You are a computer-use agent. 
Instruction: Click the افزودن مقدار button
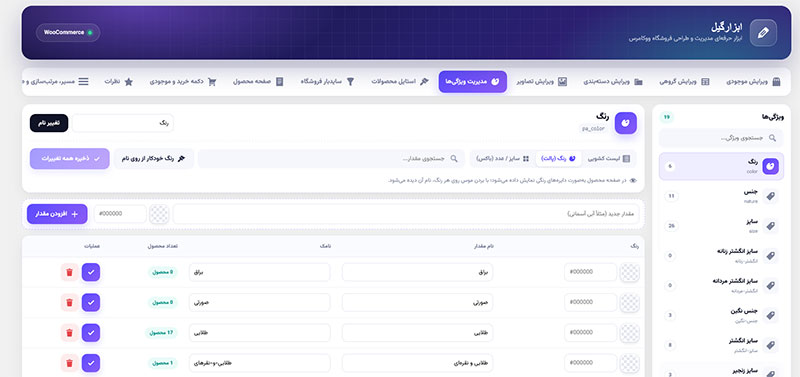click(x=57, y=214)
